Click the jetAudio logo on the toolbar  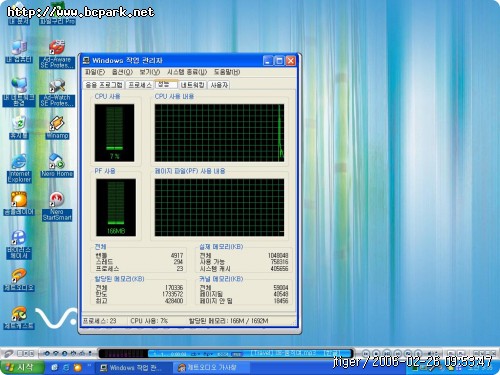coord(8,353)
